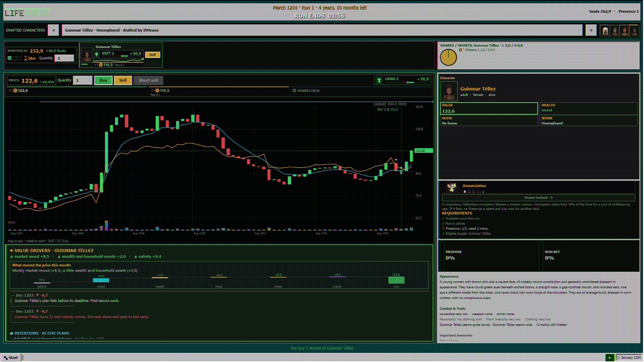The image size is (644, 362).
Task: Click the SHARES HELD no-entry icon
Action: [x=294, y=90]
